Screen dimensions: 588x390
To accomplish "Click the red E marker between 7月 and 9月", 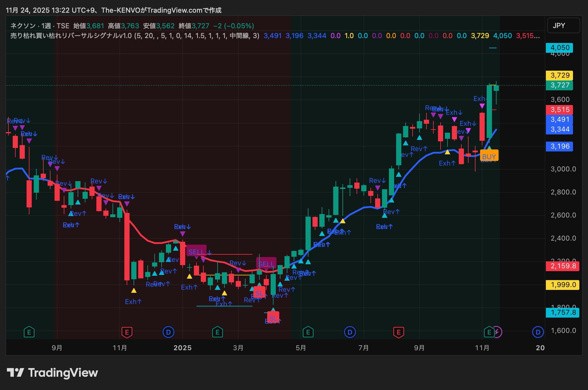I will pyautogui.click(x=399, y=332).
